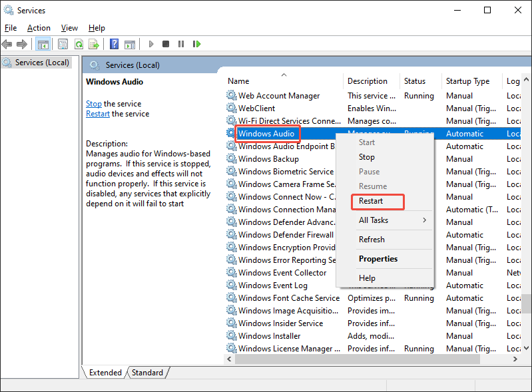Choose Help in the context menu

(385, 278)
